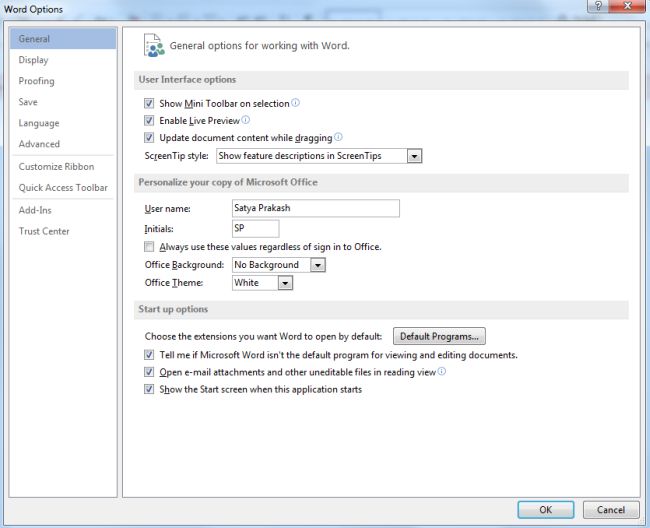This screenshot has height=528, width=650.
Task: Open the Add-Ins page
Action: (x=63, y=210)
